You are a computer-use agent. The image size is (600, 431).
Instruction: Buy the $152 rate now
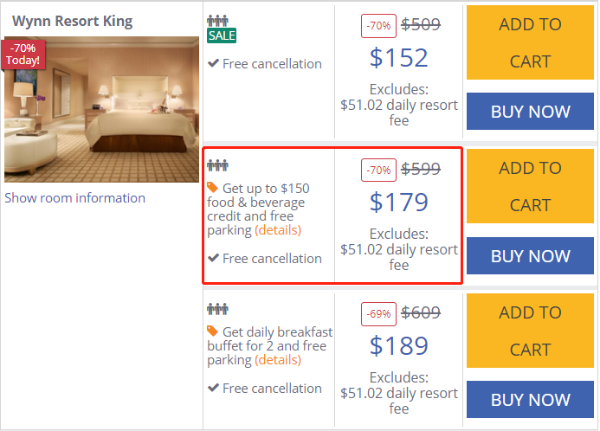click(530, 111)
